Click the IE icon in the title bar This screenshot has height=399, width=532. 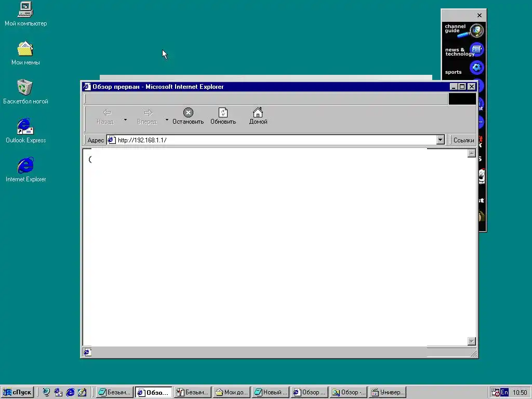click(87, 87)
